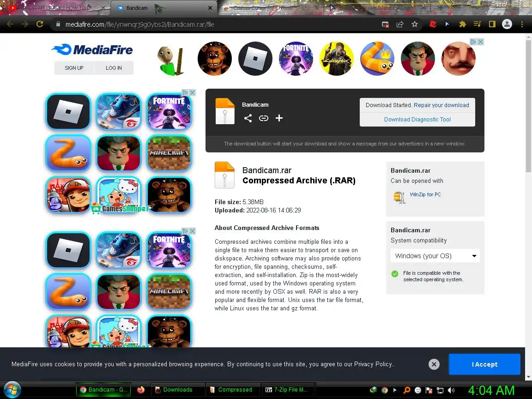Viewport: 532px width, 399px height.
Task: Click the share icon under Bandicam
Action: (x=248, y=118)
